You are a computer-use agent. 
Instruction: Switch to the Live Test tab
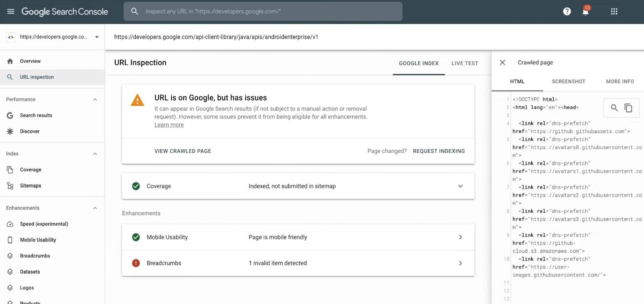(x=465, y=63)
